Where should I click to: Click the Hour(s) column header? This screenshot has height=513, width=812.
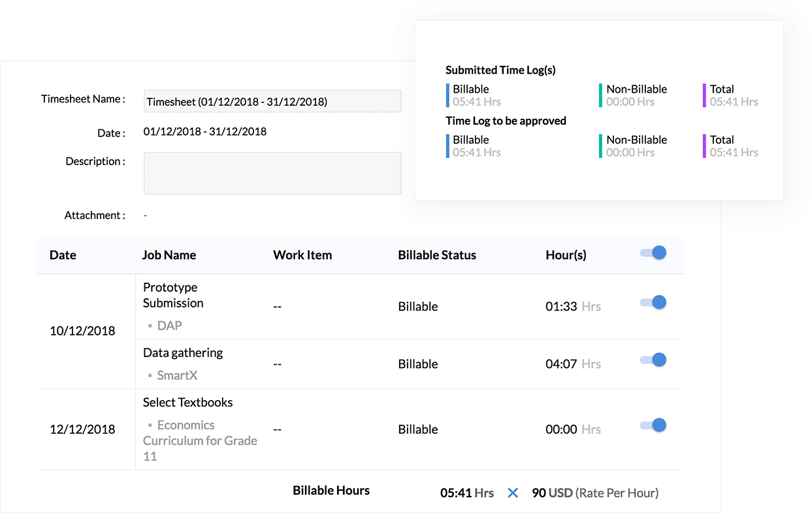[x=566, y=255]
